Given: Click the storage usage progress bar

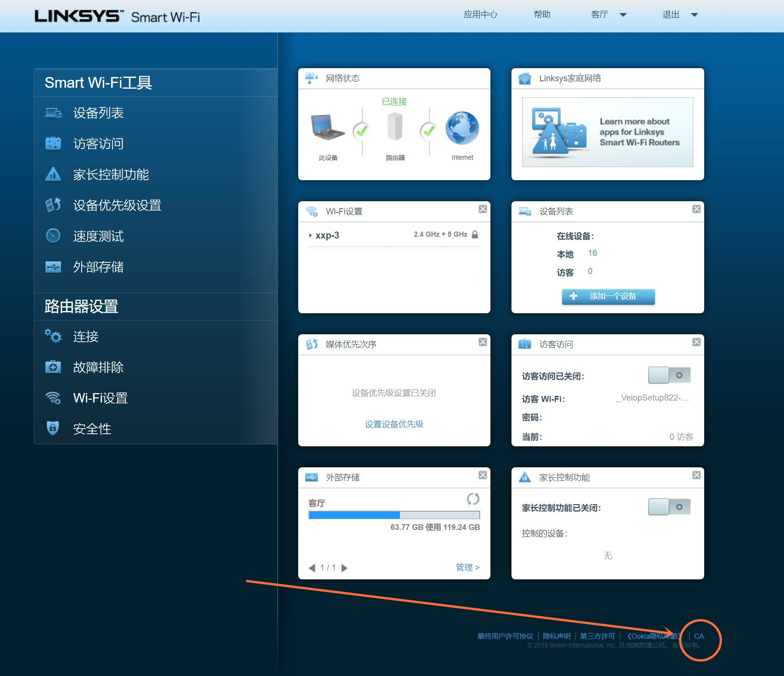Looking at the screenshot, I should point(393,515).
